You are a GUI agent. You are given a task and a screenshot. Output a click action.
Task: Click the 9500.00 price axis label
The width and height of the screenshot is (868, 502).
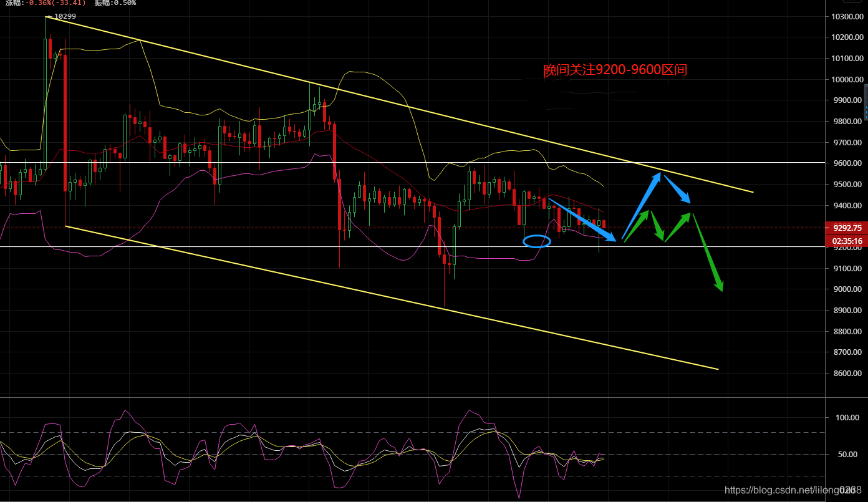[x=847, y=185]
